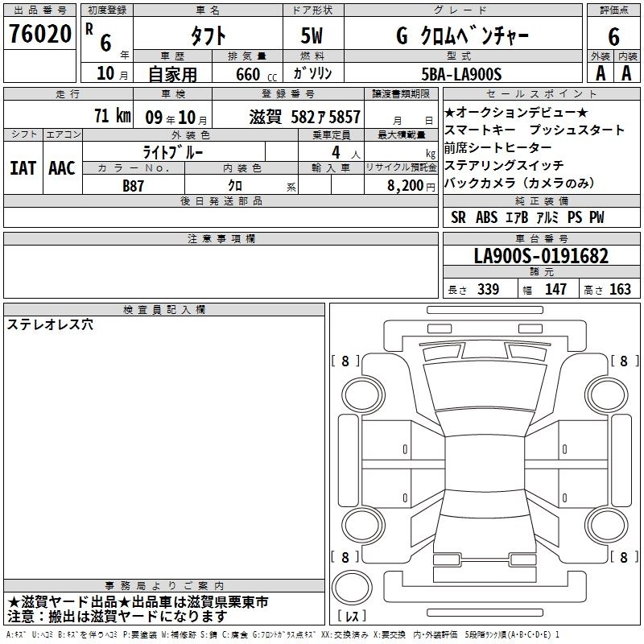The height and width of the screenshot is (644, 644).
Task: Select the [レス] spare tire marker
Action: pos(351,617)
